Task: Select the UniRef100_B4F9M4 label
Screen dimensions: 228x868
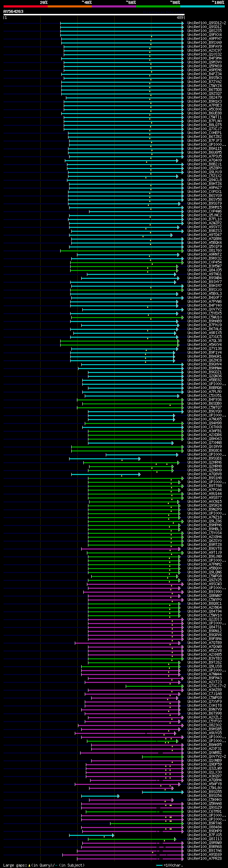Action: pos(204,58)
